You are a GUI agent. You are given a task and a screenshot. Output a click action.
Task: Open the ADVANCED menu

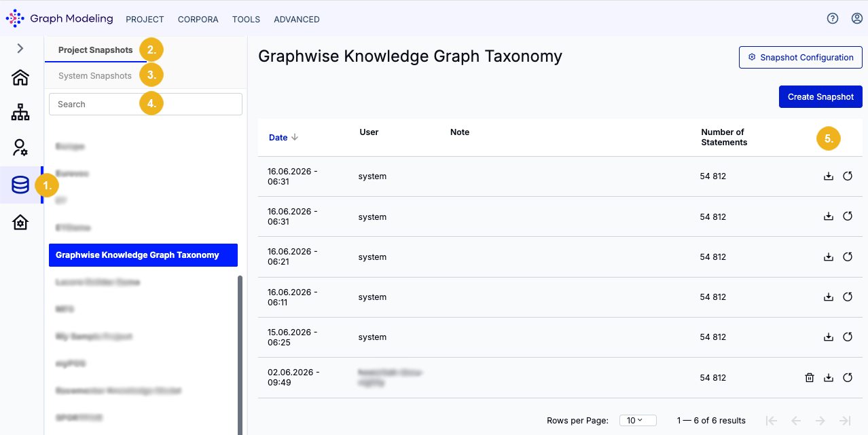coord(297,20)
